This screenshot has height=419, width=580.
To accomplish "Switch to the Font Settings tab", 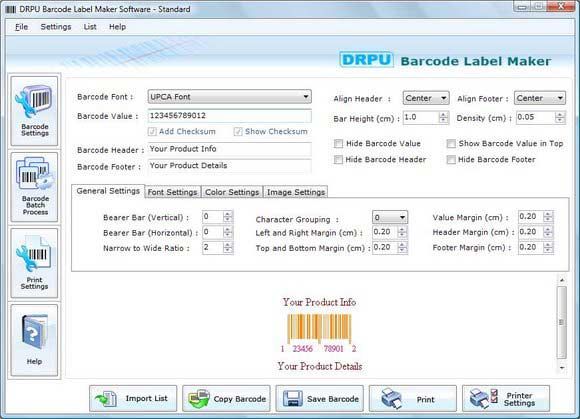I will point(172,192).
